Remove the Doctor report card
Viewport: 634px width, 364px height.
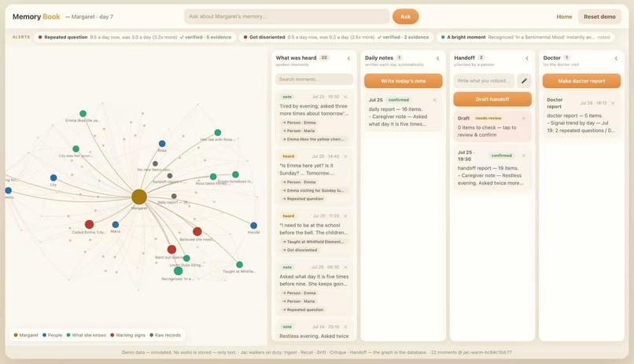tap(613, 103)
